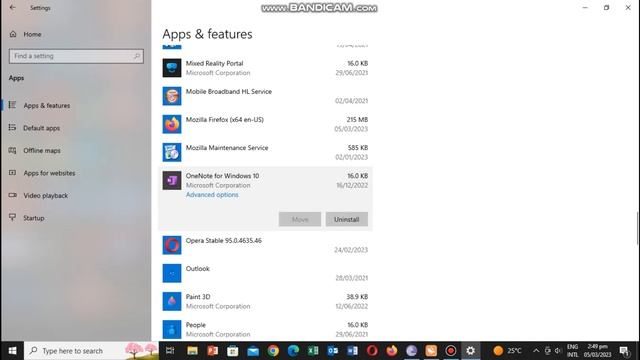Launch Opera browser from taskbar

point(372,351)
